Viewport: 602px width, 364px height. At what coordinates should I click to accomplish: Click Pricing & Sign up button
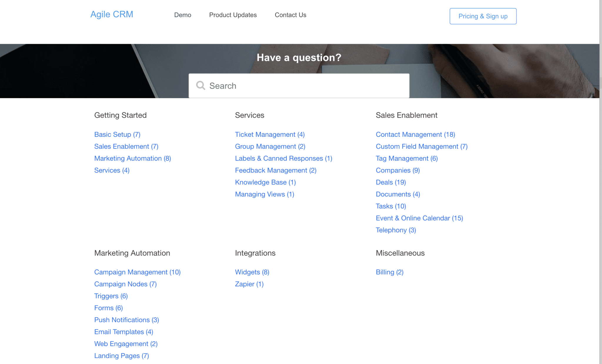(483, 16)
